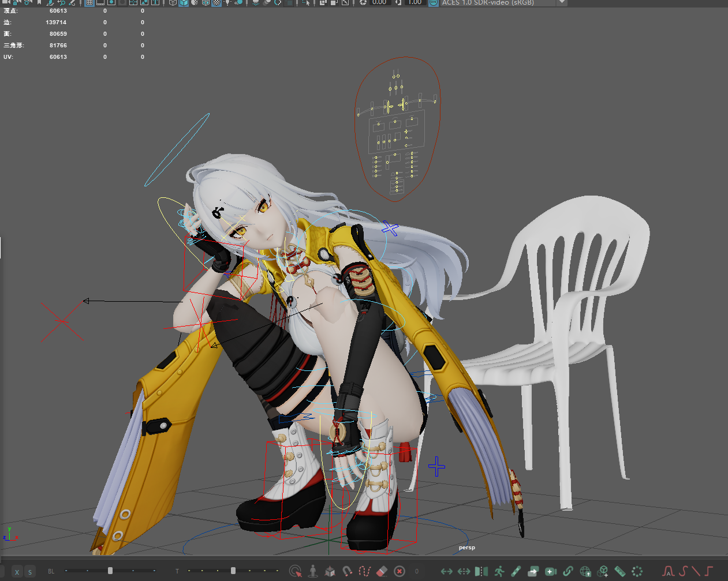Click the green copy-with-arrow icon
The height and width of the screenshot is (581, 728).
pyautogui.click(x=533, y=571)
